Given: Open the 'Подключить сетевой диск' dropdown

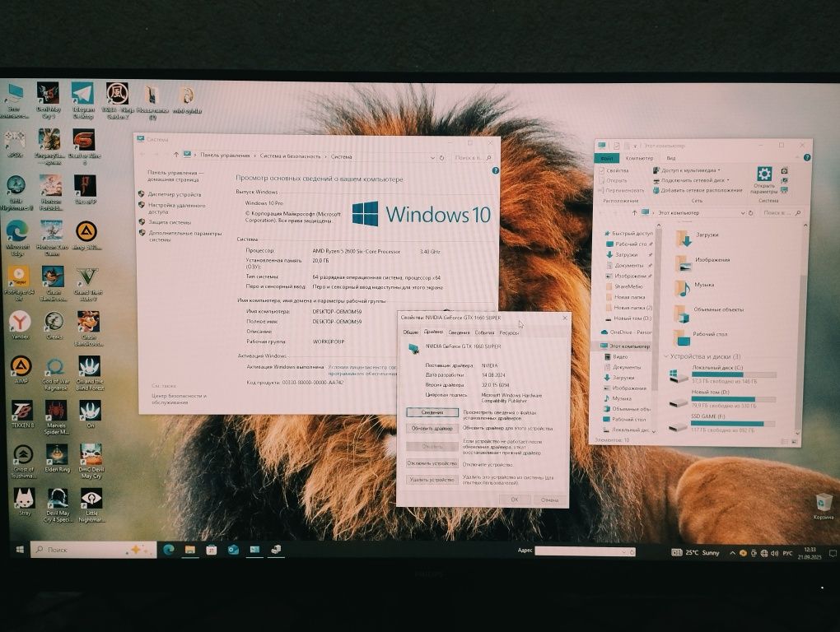Looking at the screenshot, I should 692,180.
